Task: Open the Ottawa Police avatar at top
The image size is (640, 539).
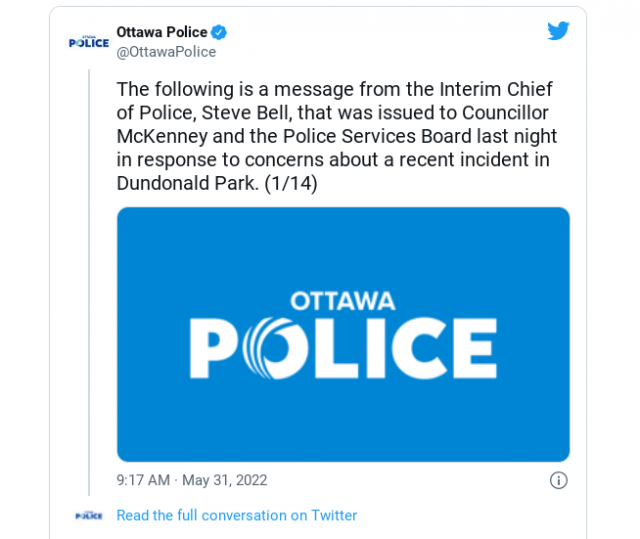Action: coord(89,42)
